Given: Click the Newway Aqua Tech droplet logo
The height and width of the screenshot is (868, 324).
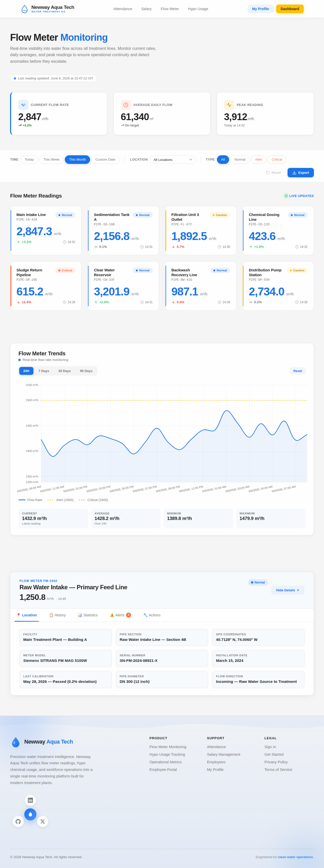Looking at the screenshot, I should (x=25, y=9).
